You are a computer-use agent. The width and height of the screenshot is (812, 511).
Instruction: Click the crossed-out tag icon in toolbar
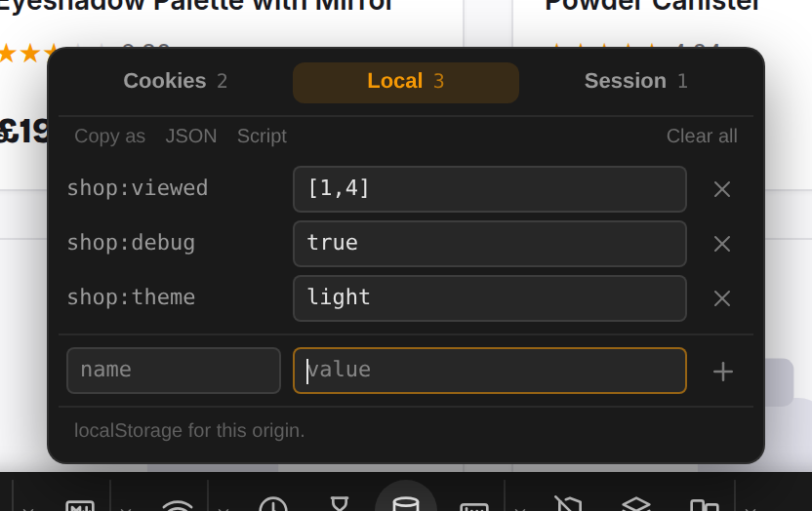(568, 504)
